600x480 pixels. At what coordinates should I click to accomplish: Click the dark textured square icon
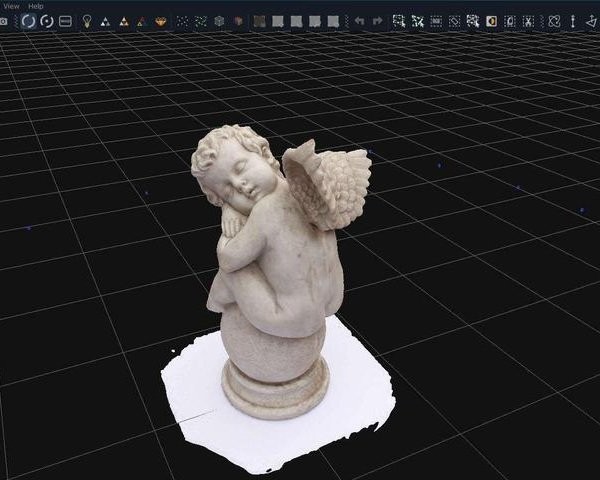click(x=260, y=21)
